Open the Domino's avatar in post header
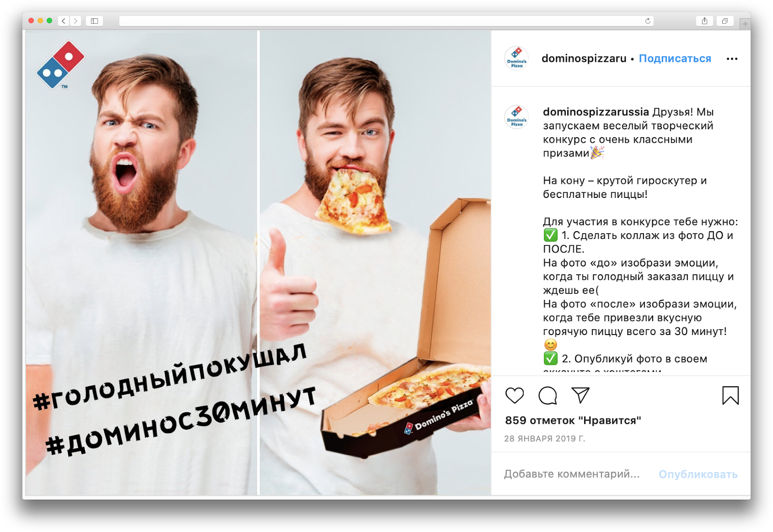This screenshot has height=532, width=773. coord(516,58)
